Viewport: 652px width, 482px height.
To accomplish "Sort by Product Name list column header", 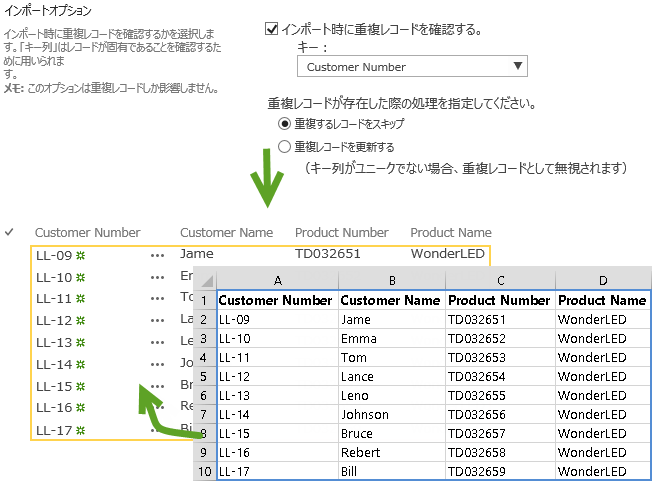I will pos(451,232).
